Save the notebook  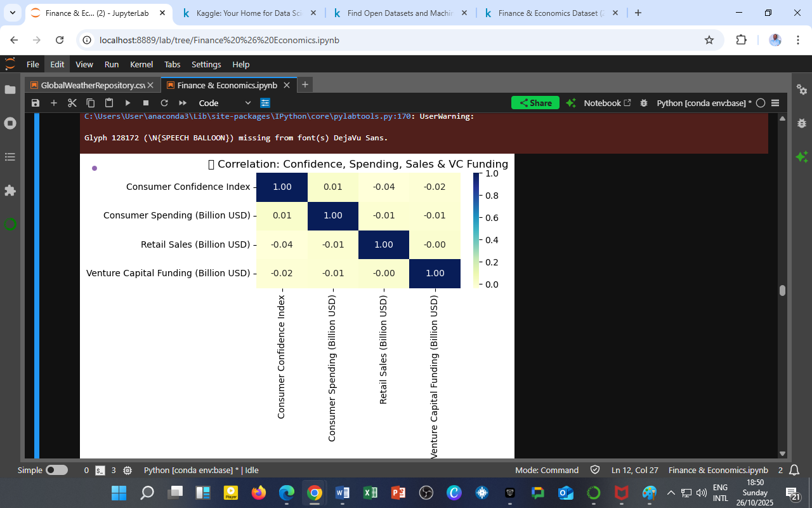[36, 102]
